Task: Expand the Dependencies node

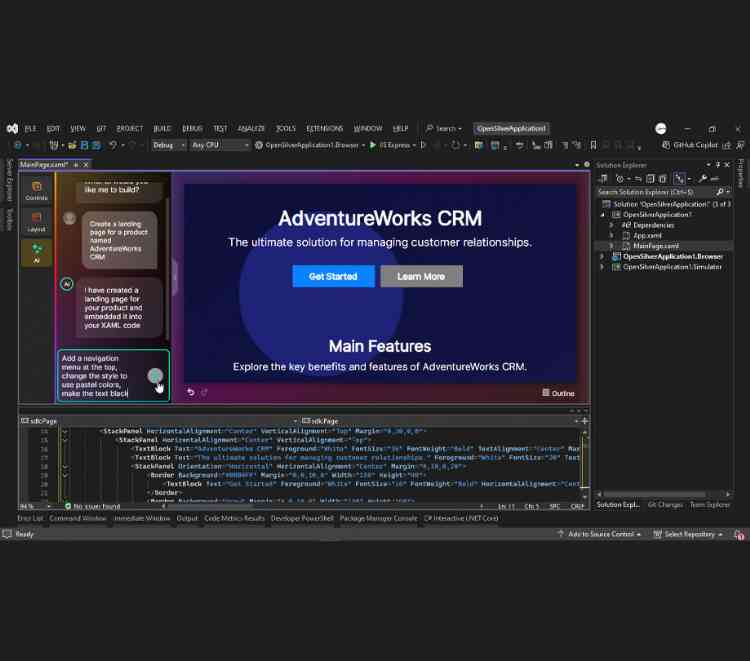Action: (611, 225)
